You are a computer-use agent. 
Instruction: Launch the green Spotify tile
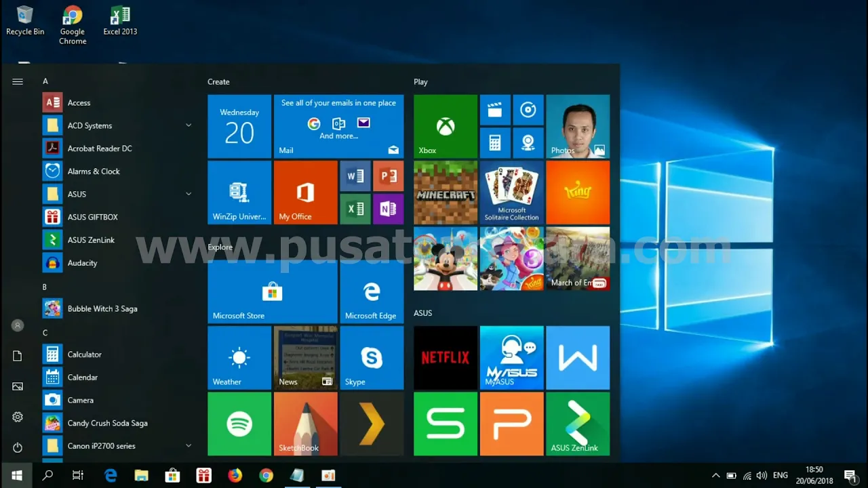[239, 424]
